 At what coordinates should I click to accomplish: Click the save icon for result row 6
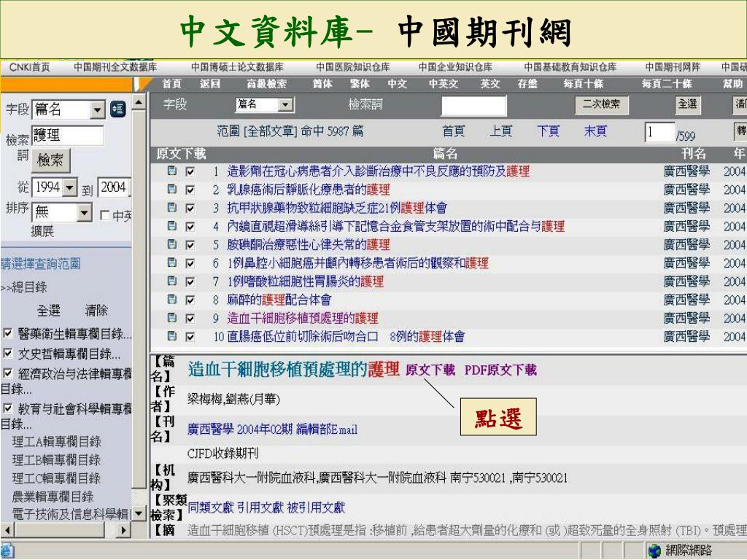tap(172, 262)
